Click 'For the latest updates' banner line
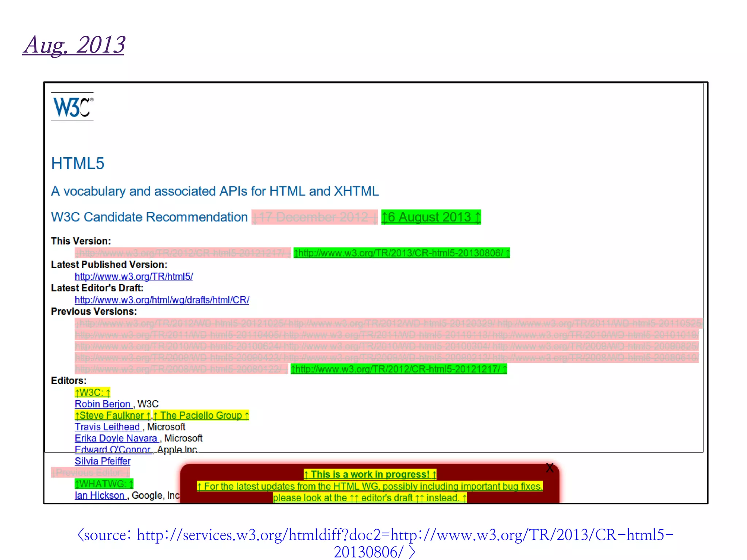The width and height of the screenshot is (747, 560). pos(369,486)
